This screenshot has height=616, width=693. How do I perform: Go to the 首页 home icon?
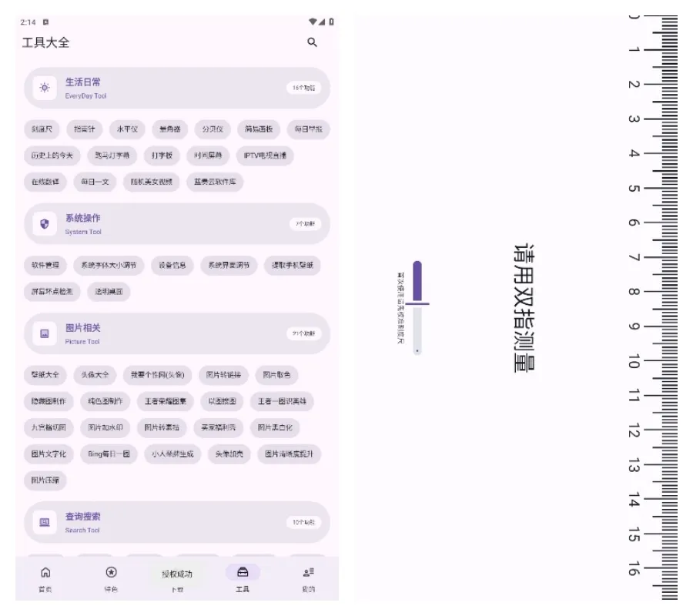(45, 572)
